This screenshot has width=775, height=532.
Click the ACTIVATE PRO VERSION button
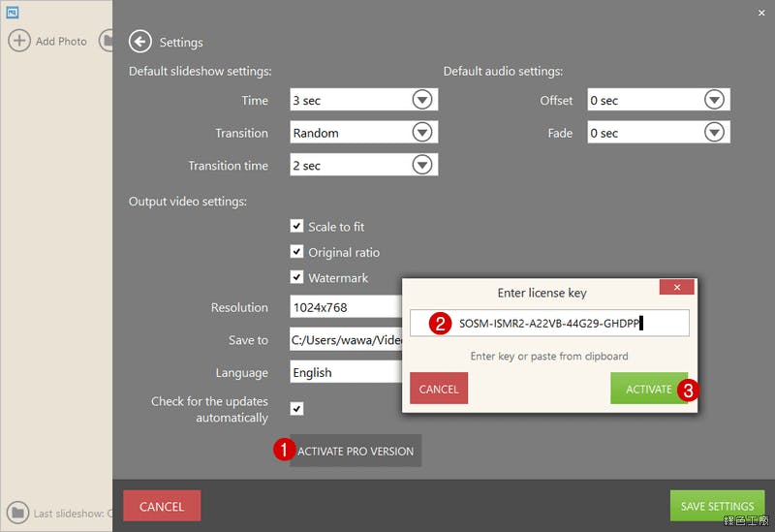(356, 451)
